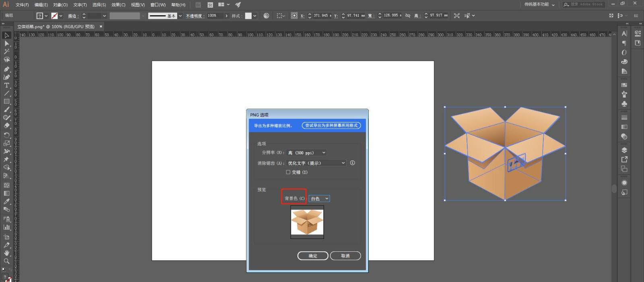Select the Eyedropper tool
The width and height of the screenshot is (644, 282).
pos(6,201)
